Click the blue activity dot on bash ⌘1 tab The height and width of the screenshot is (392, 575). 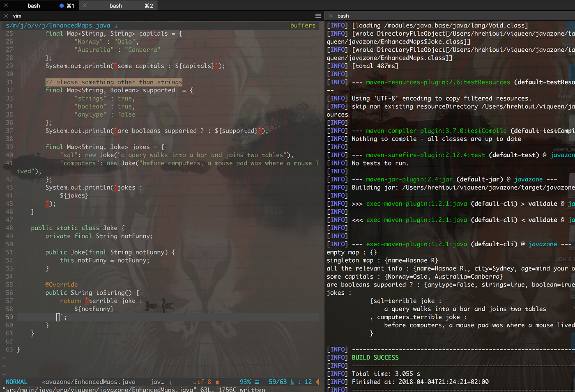pyautogui.click(x=62, y=5)
